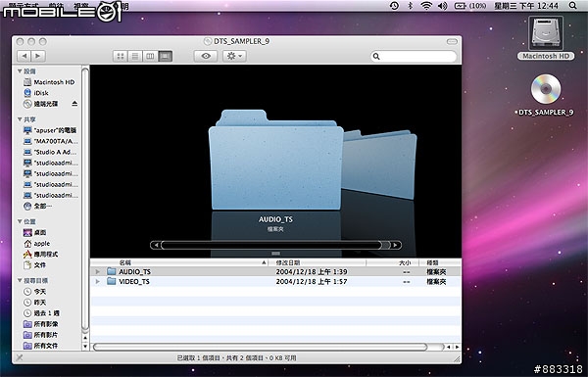Screen dimensions: 588x377
Task: Collapse the 設備 sidebar section
Action: pyautogui.click(x=20, y=71)
